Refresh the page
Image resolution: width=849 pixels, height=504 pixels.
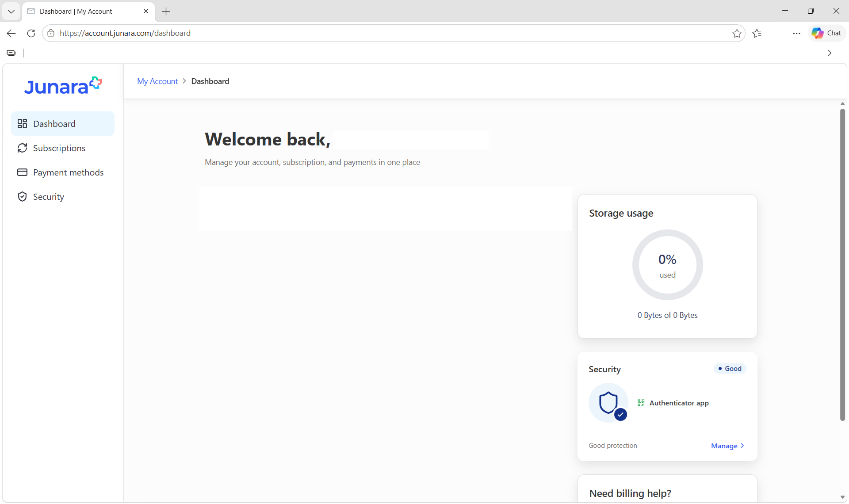pyautogui.click(x=31, y=33)
